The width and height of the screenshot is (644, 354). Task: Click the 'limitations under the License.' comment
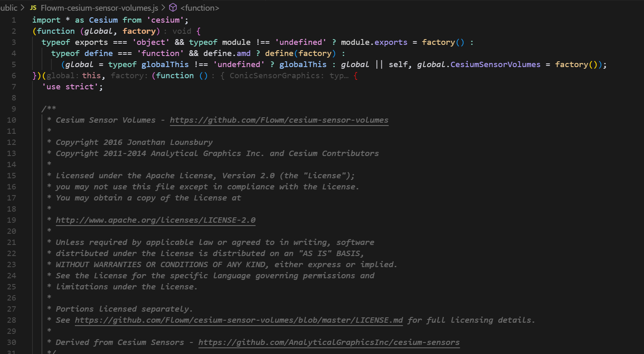tap(127, 286)
